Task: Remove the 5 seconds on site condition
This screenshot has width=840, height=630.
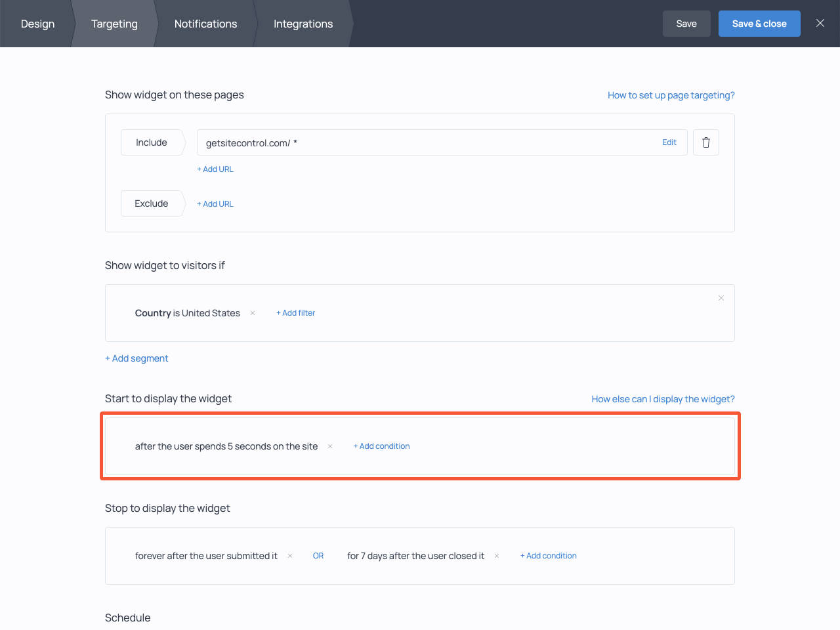Action: (x=330, y=446)
